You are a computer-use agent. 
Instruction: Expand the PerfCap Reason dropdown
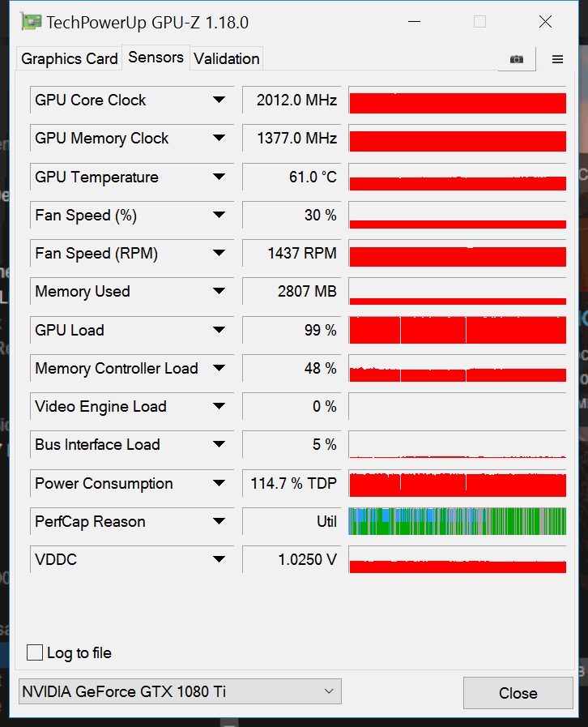[x=219, y=522]
